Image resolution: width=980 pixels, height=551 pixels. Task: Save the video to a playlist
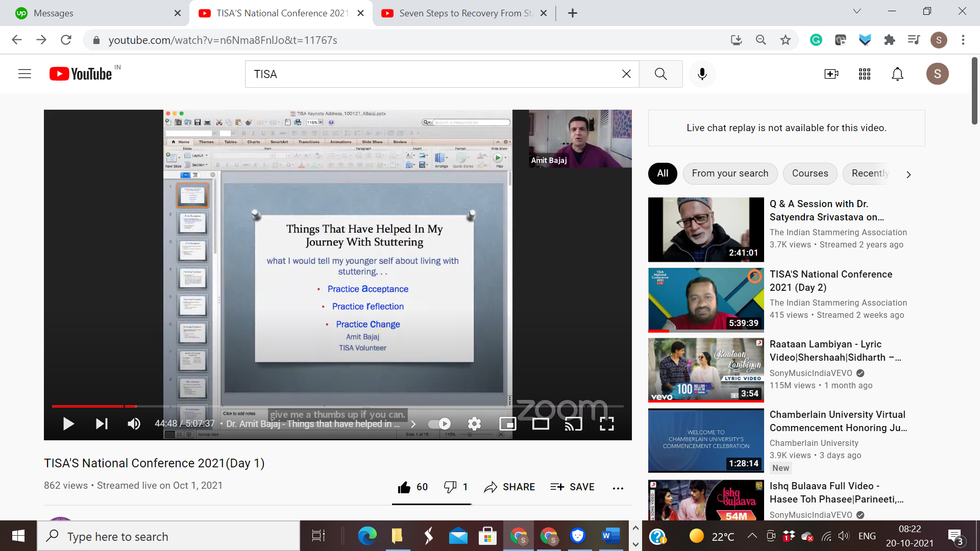click(x=572, y=487)
